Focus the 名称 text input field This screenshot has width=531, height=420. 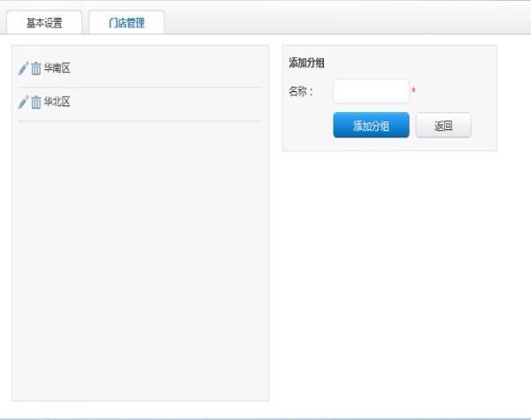tap(371, 91)
